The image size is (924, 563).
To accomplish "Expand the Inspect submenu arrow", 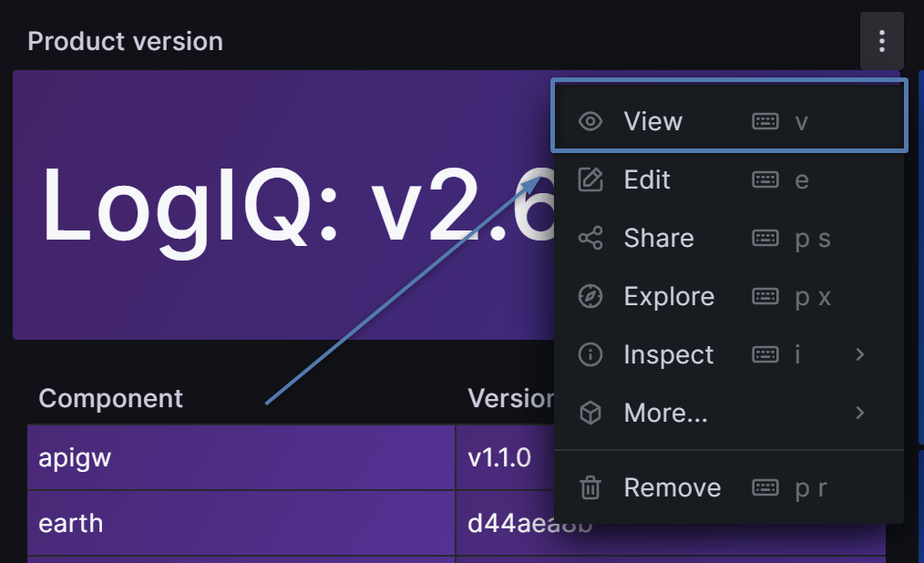I will (x=859, y=354).
